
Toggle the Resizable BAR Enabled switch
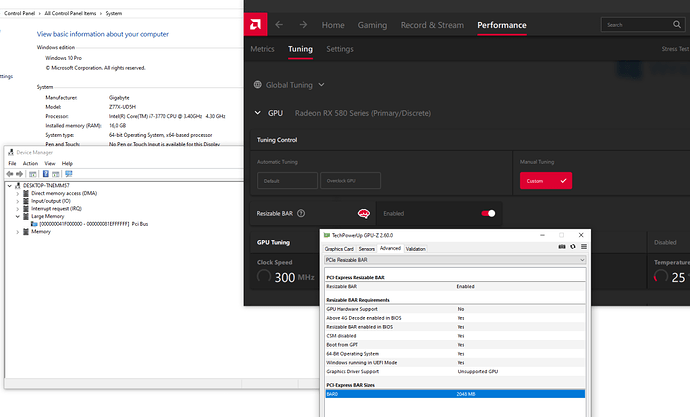(488, 213)
